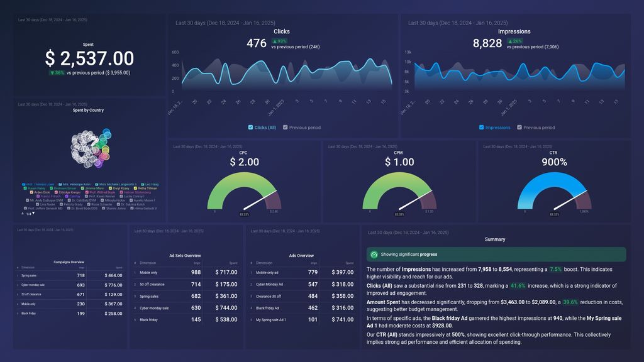Toggle Shanny Johns legend checkbox

click(104, 208)
